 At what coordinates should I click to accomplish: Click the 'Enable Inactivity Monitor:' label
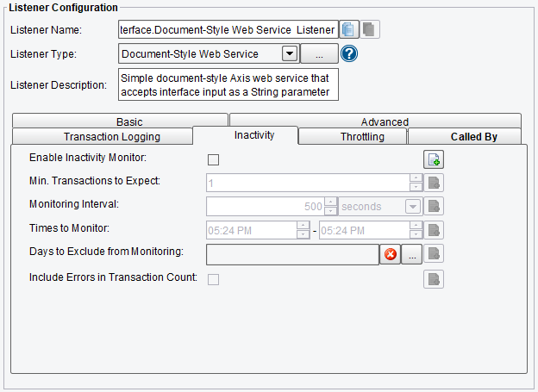pyautogui.click(x=88, y=158)
